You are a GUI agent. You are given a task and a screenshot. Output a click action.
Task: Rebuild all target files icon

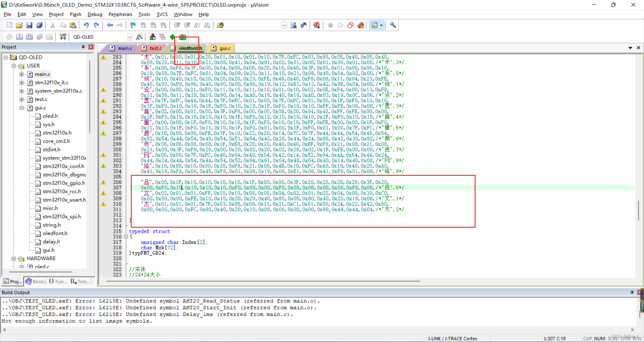pos(30,37)
